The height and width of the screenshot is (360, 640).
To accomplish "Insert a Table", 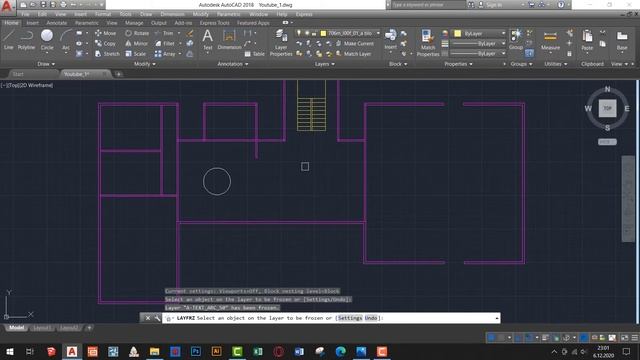I will click(254, 53).
